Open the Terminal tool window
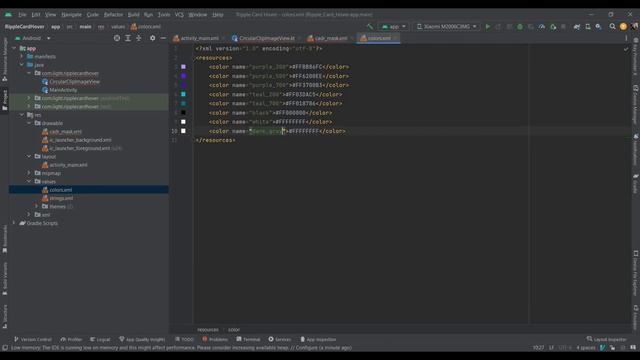Image resolution: width=640 pixels, height=360 pixels. (x=248, y=339)
